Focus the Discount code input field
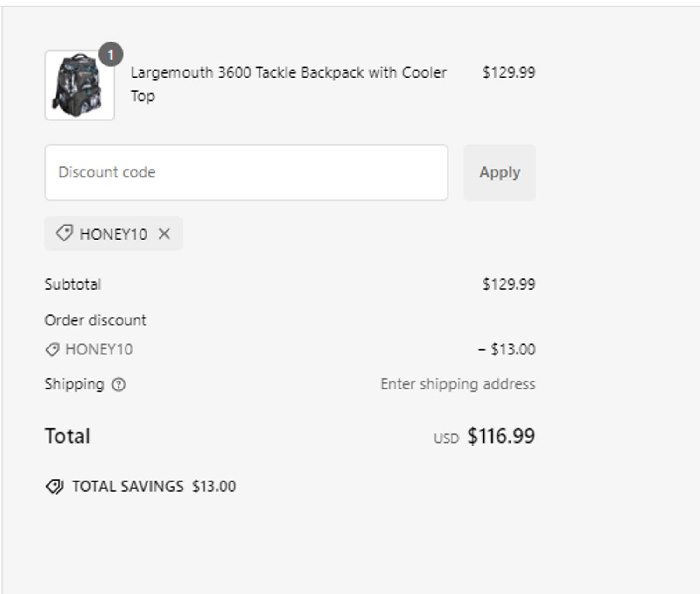Screen dimensions: 700x594 246,172
